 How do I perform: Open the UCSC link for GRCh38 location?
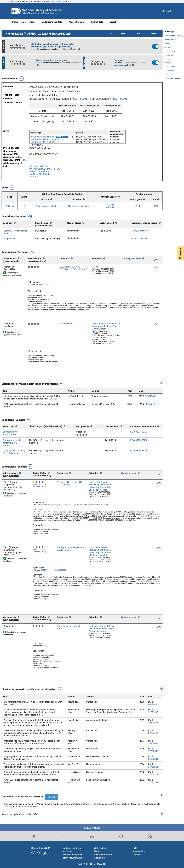click(83, 99)
